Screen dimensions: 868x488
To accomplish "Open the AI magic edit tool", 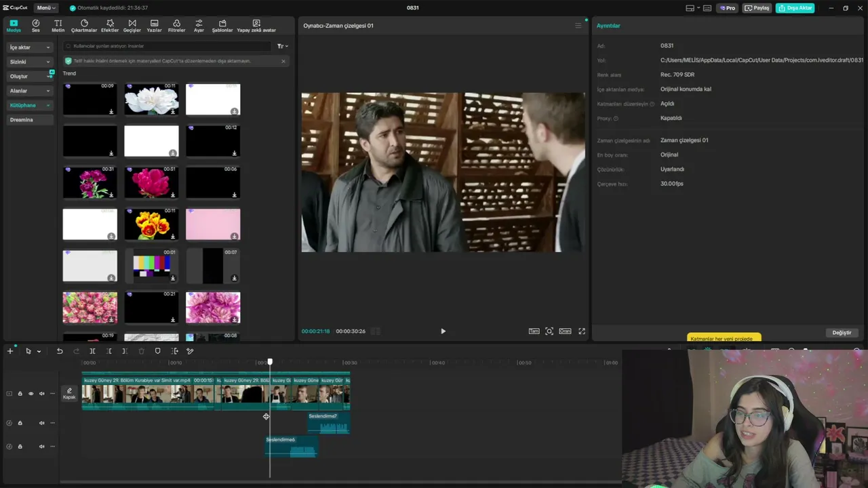I will pyautogui.click(x=190, y=351).
